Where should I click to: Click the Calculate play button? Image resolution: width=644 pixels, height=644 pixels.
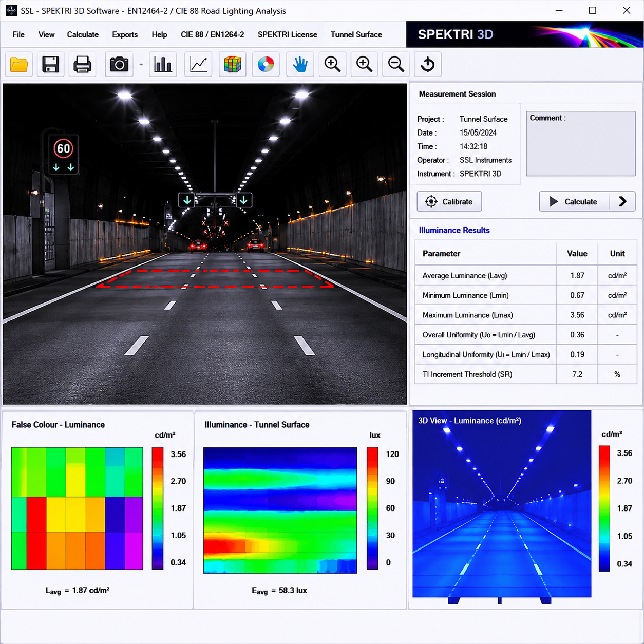[x=574, y=201]
